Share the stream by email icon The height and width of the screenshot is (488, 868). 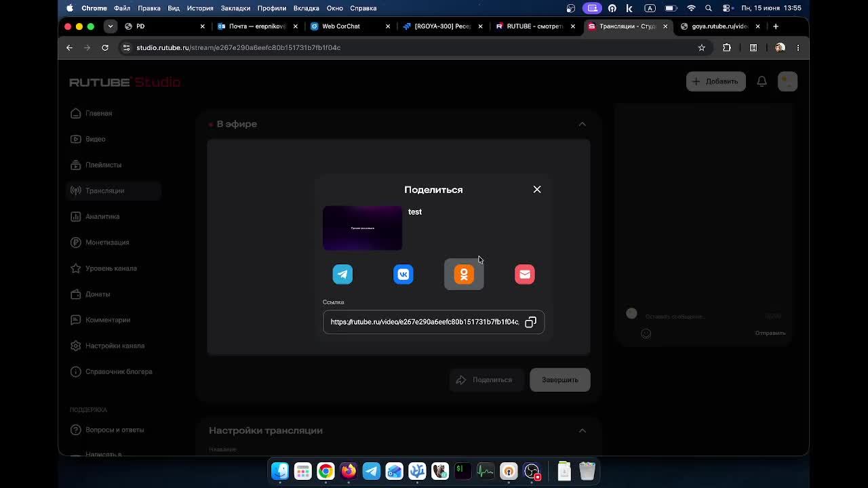point(525,274)
